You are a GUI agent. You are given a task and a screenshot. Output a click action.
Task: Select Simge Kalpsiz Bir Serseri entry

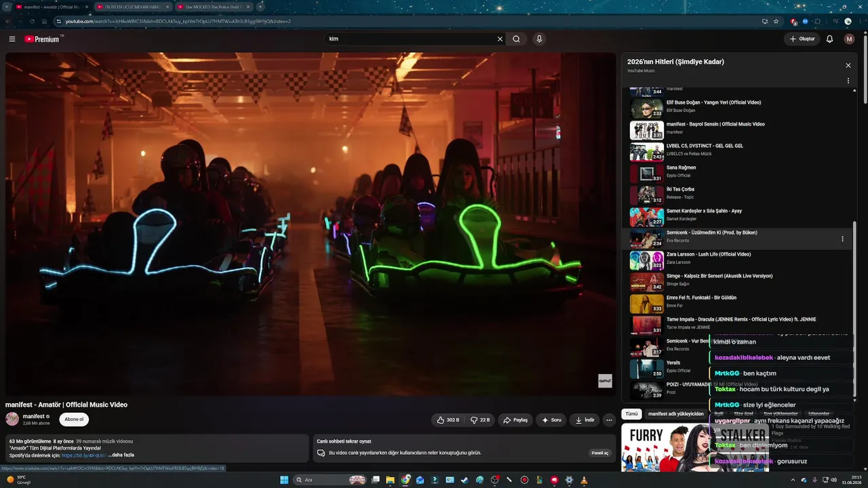tap(736, 282)
